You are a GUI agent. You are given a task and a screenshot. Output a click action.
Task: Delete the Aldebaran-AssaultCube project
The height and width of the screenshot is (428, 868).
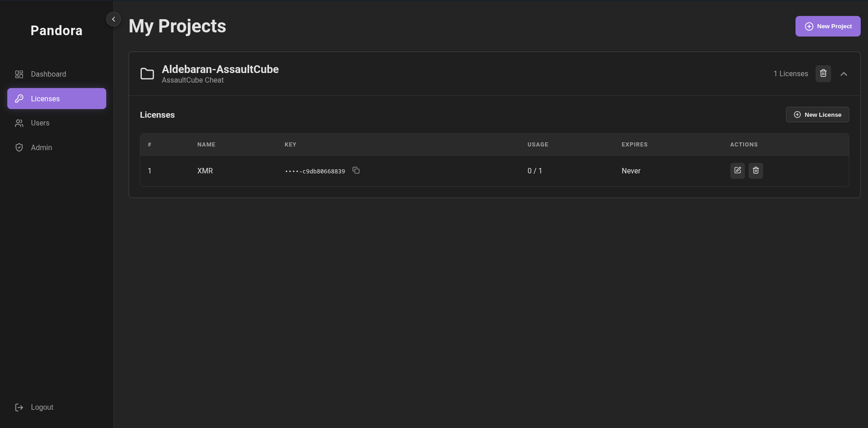[x=823, y=73]
